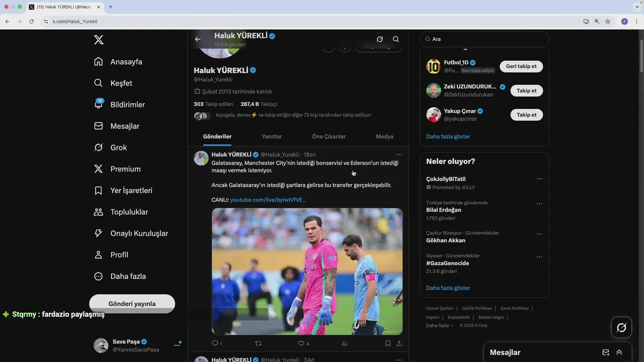This screenshot has height=362, width=644.
Task: Switch to the Medya tab
Action: pos(384,136)
